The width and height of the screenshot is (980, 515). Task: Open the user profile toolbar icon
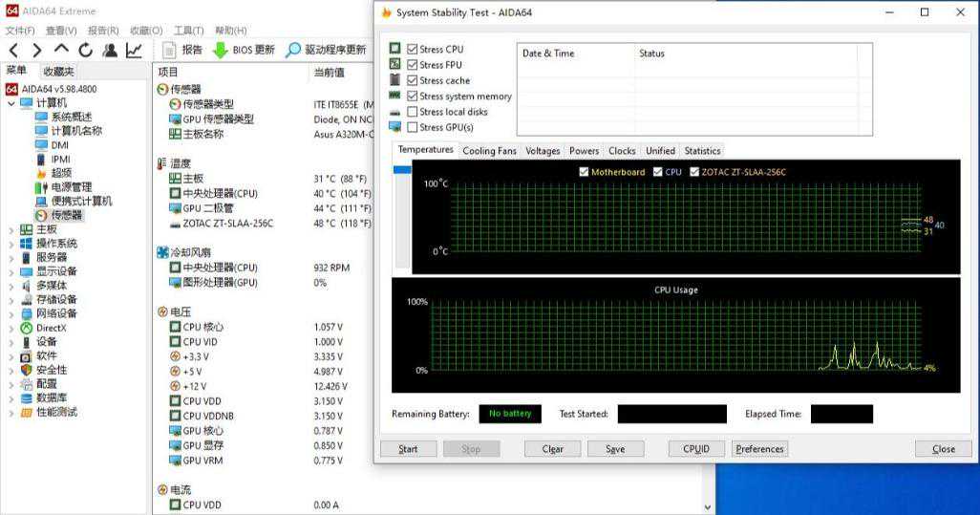110,51
